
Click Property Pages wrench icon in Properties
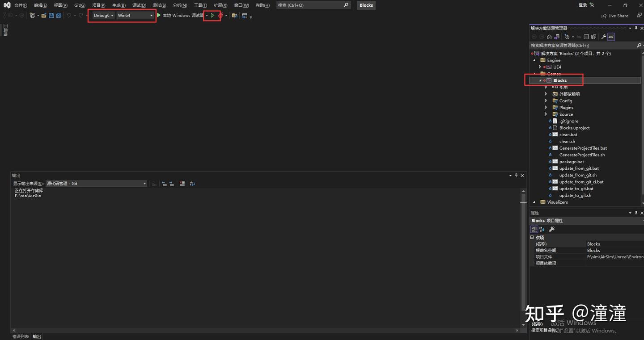pyautogui.click(x=551, y=229)
